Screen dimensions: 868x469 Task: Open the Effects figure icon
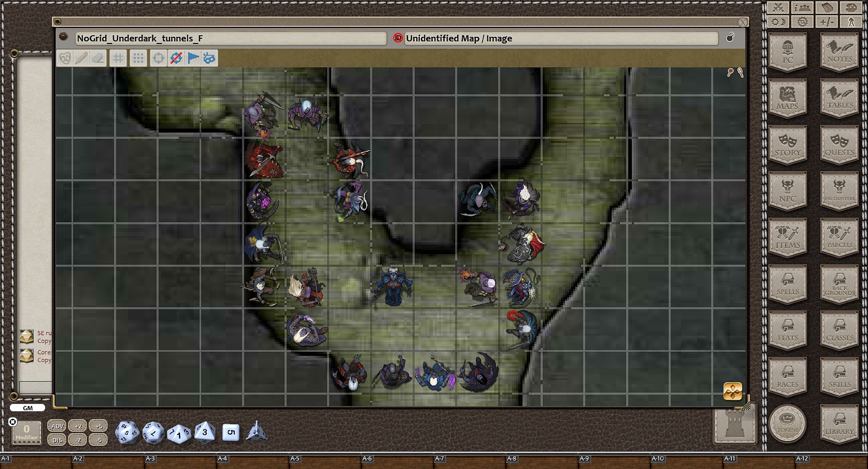pyautogui.click(x=851, y=22)
